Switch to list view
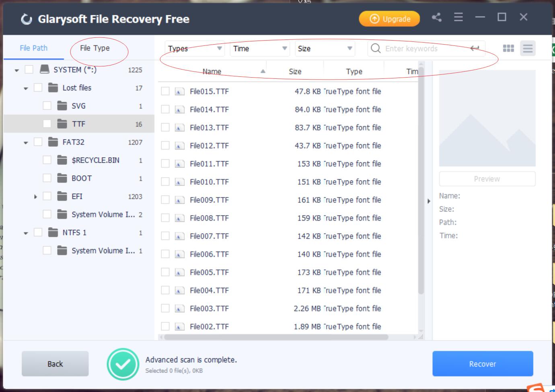The height and width of the screenshot is (392, 555). click(x=528, y=48)
